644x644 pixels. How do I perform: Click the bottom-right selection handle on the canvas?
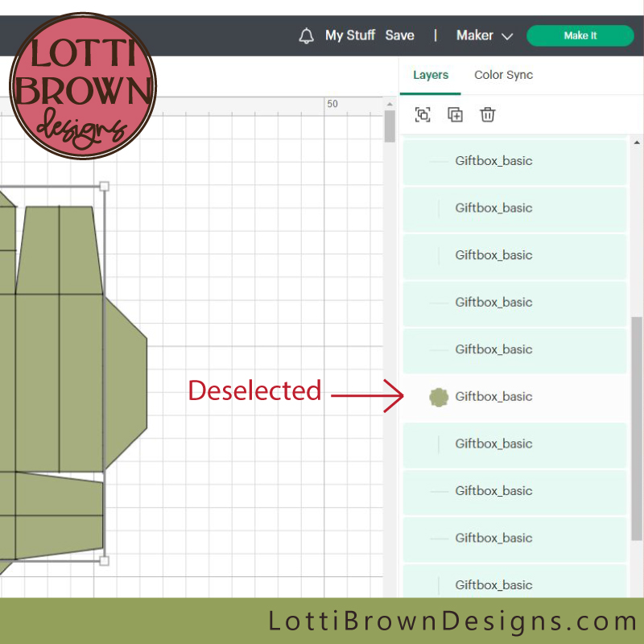point(104,560)
